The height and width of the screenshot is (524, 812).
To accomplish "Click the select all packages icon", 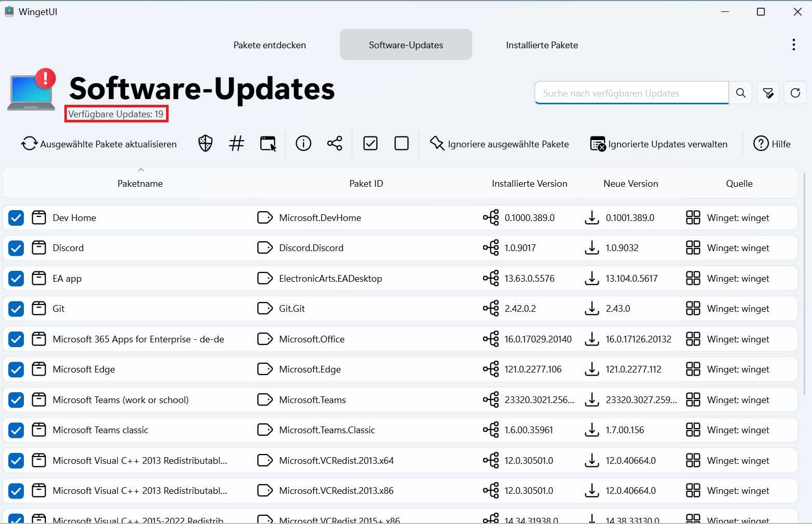I will coord(370,143).
